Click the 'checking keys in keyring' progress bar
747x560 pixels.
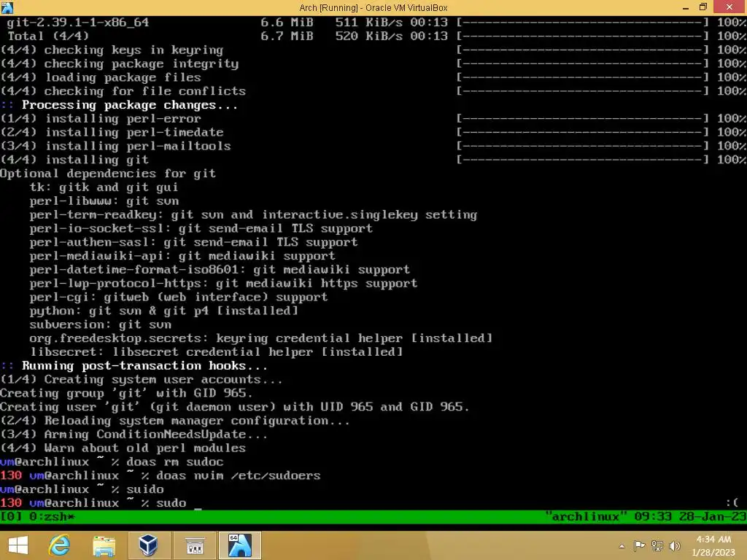pos(583,50)
